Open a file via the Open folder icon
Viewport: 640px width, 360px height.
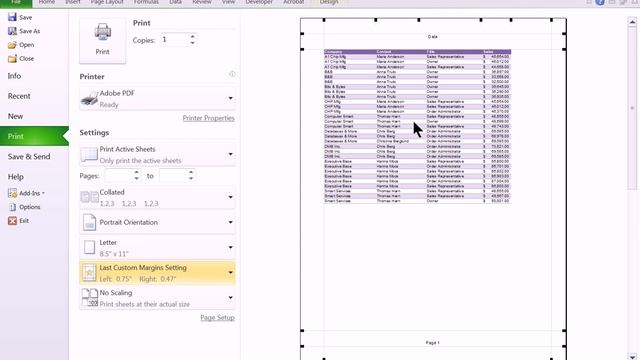pos(12,45)
